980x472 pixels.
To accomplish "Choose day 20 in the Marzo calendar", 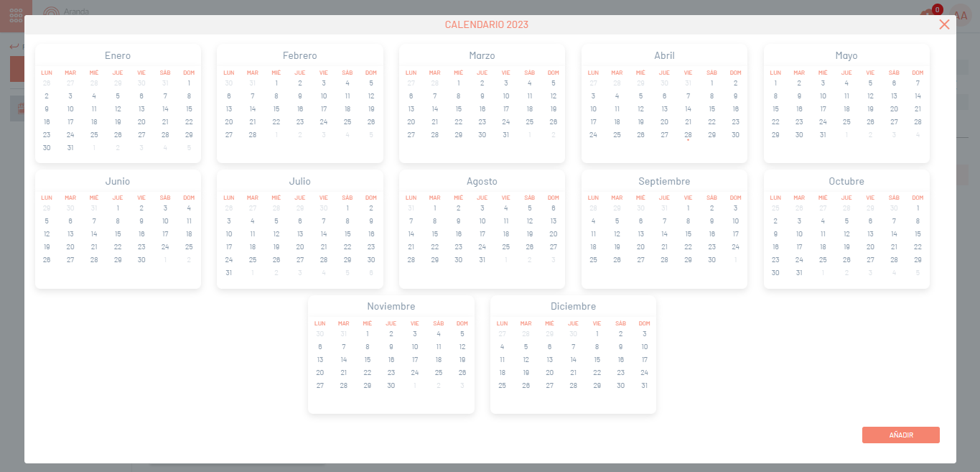I will [x=411, y=122].
